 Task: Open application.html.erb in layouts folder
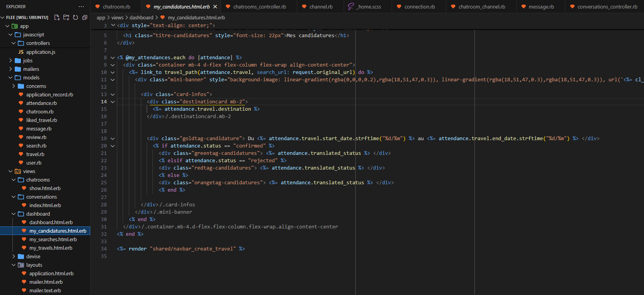[x=51, y=273]
